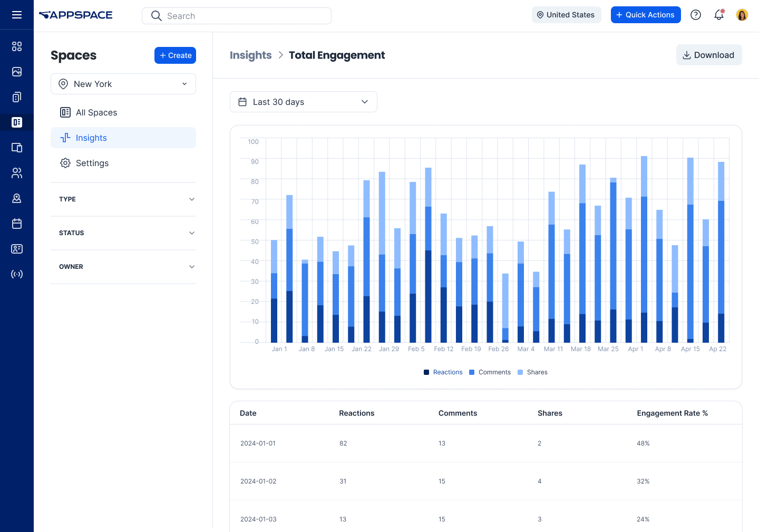Expand the TYPE filter section
Screen dimensions: 759x532
pyautogui.click(x=123, y=199)
